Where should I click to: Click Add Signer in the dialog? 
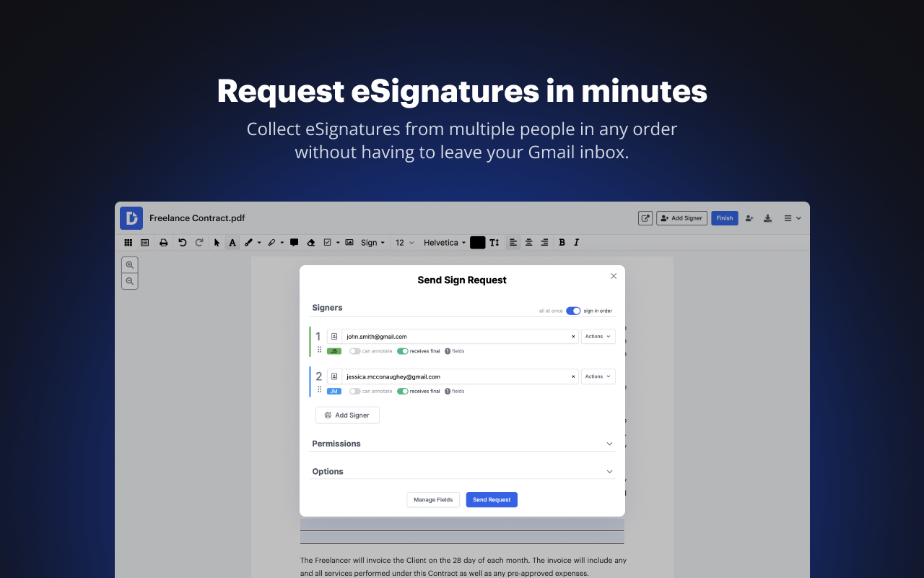(x=347, y=415)
